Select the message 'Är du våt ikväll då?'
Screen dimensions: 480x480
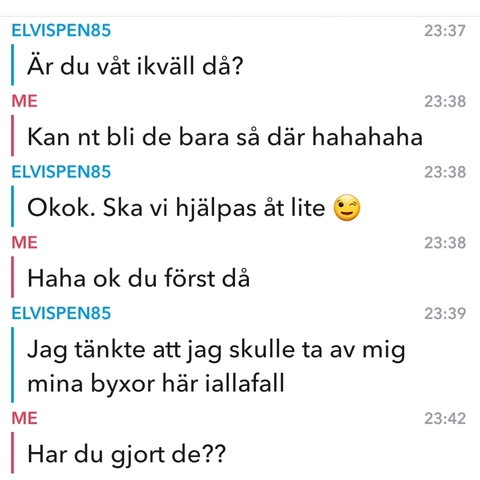tap(135, 66)
